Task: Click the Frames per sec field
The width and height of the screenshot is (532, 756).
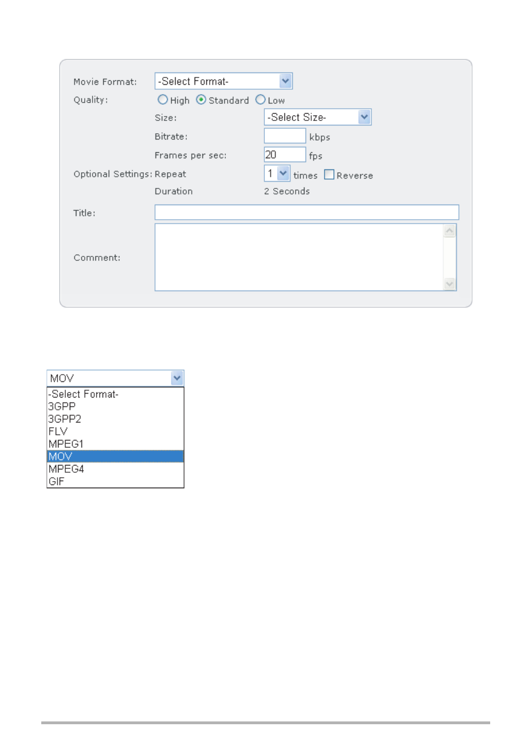Action: coord(284,155)
